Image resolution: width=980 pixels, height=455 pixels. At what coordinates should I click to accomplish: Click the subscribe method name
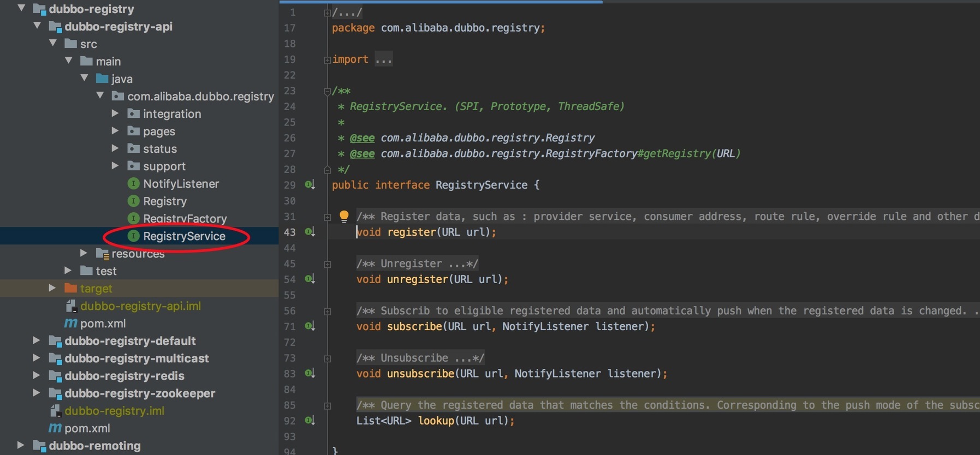414,326
